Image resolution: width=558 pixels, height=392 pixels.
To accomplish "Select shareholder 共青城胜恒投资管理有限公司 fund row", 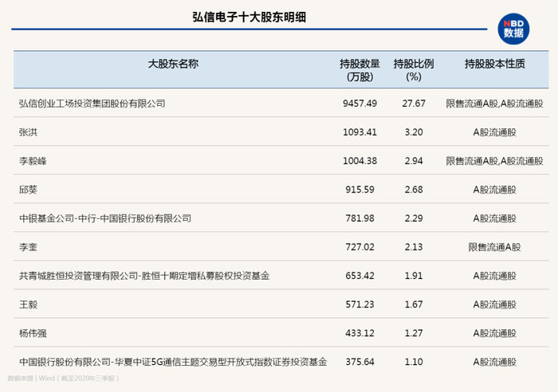I will pyautogui.click(x=144, y=276).
